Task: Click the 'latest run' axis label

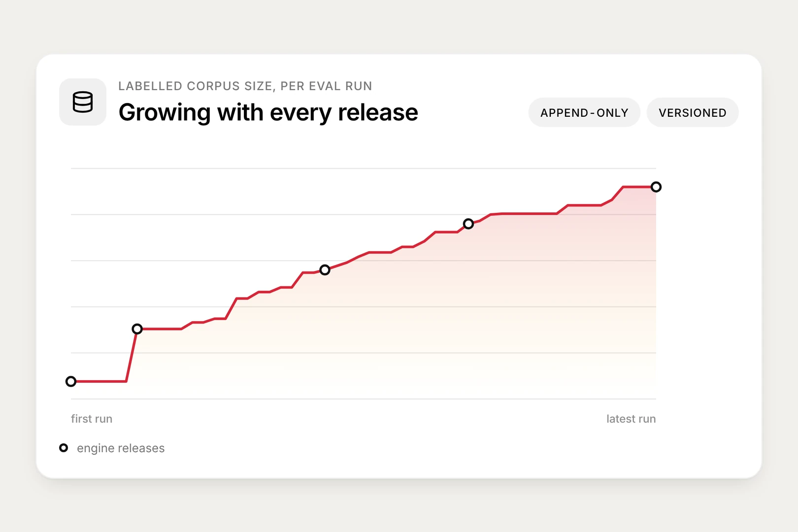Action: tap(631, 419)
